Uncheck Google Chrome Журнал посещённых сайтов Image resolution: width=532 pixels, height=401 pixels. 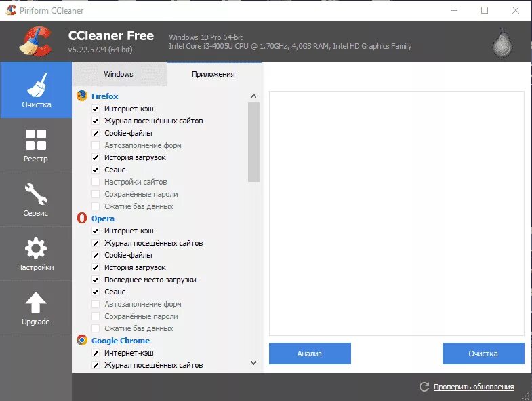[96, 365]
